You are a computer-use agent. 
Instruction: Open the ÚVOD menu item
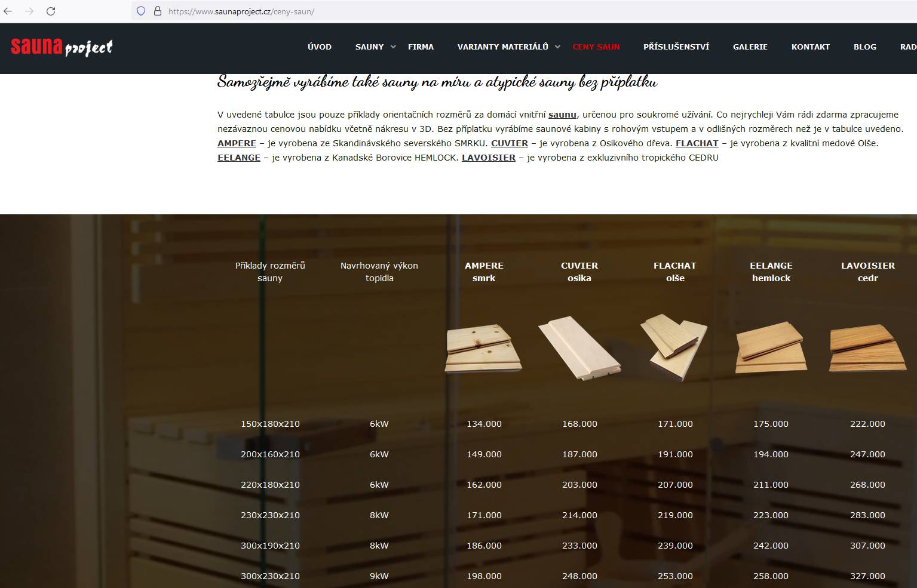[x=320, y=47]
